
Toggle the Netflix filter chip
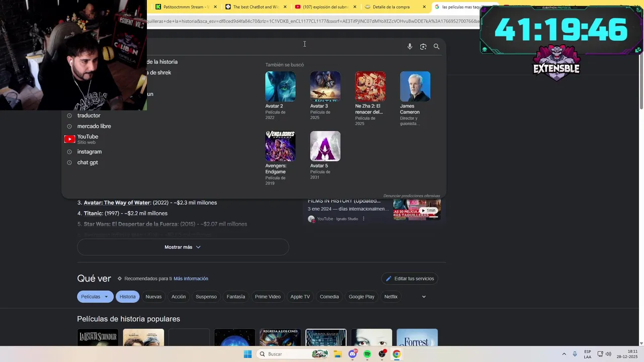(391, 297)
